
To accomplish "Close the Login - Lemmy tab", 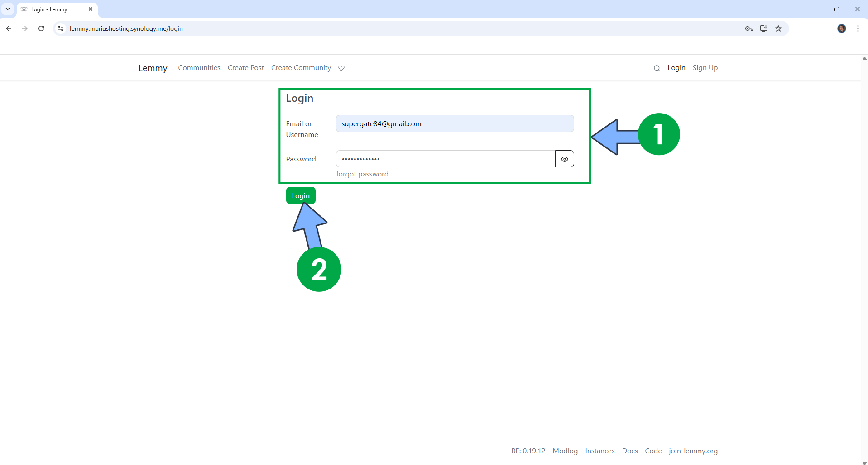I will (x=91, y=9).
